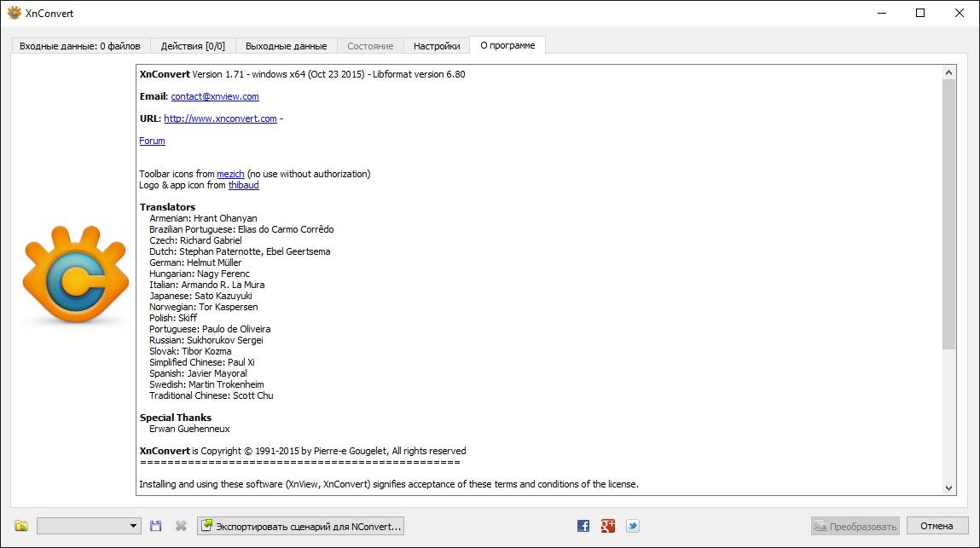Click the 'Portuguese: Paulo de Oliveira' line

[x=210, y=329]
